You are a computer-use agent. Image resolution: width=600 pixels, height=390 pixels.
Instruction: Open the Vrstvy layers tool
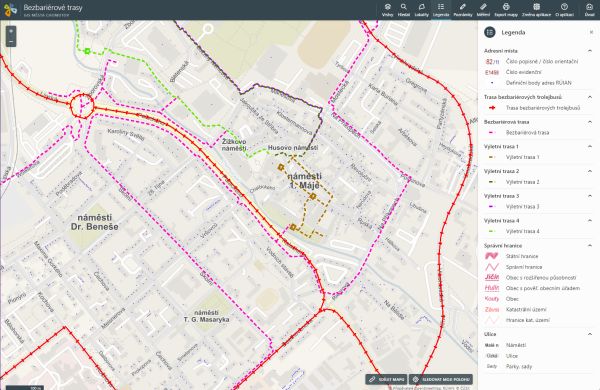click(x=387, y=10)
